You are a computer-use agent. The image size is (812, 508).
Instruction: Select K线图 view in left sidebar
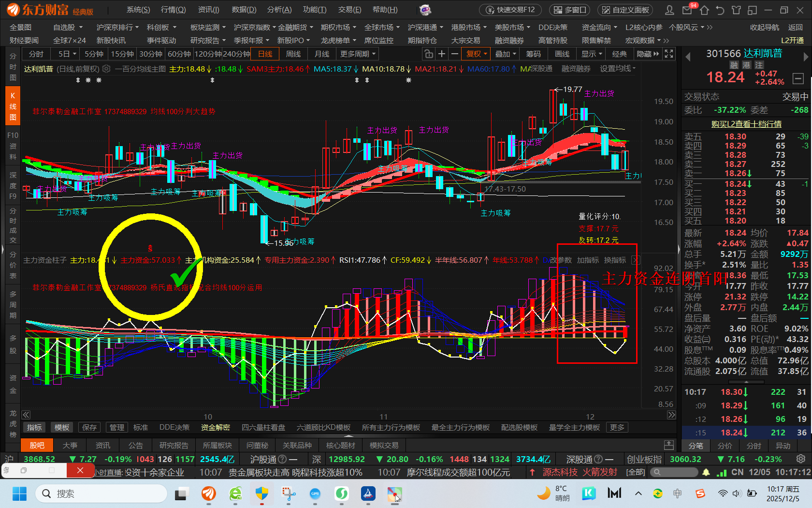[x=13, y=106]
